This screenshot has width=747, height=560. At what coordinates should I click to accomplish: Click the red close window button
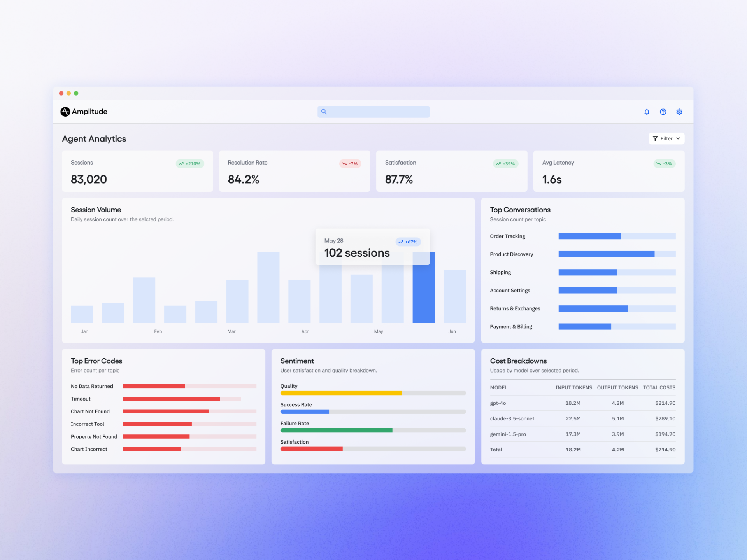tap(61, 93)
